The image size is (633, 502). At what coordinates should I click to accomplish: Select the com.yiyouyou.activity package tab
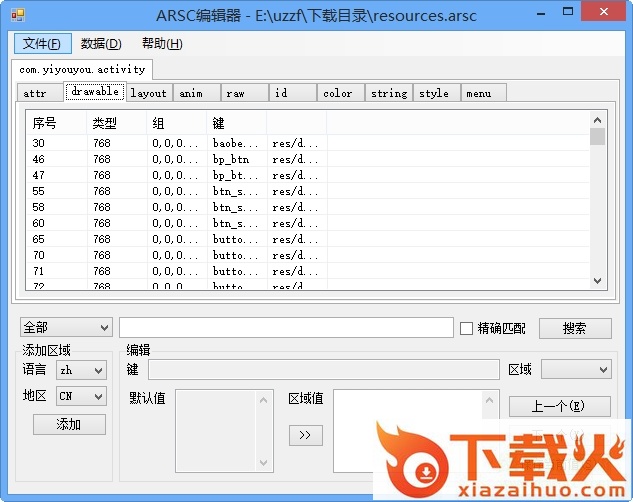[82, 69]
